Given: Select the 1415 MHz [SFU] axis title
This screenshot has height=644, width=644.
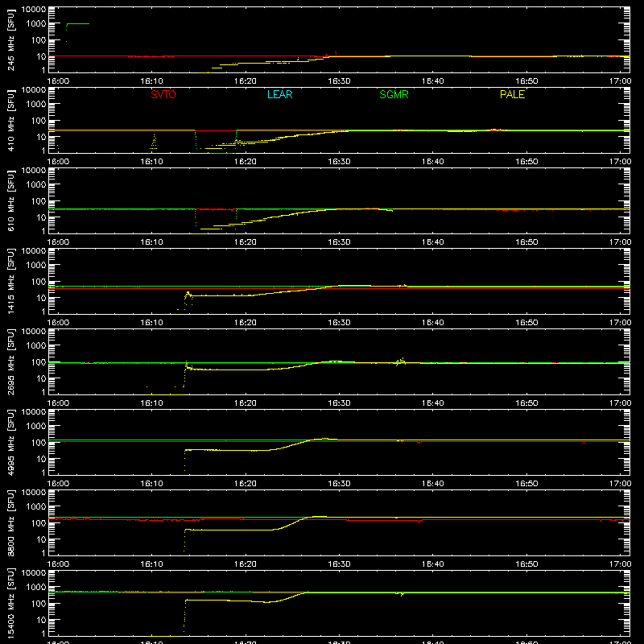Looking at the screenshot, I should click(x=11, y=281).
